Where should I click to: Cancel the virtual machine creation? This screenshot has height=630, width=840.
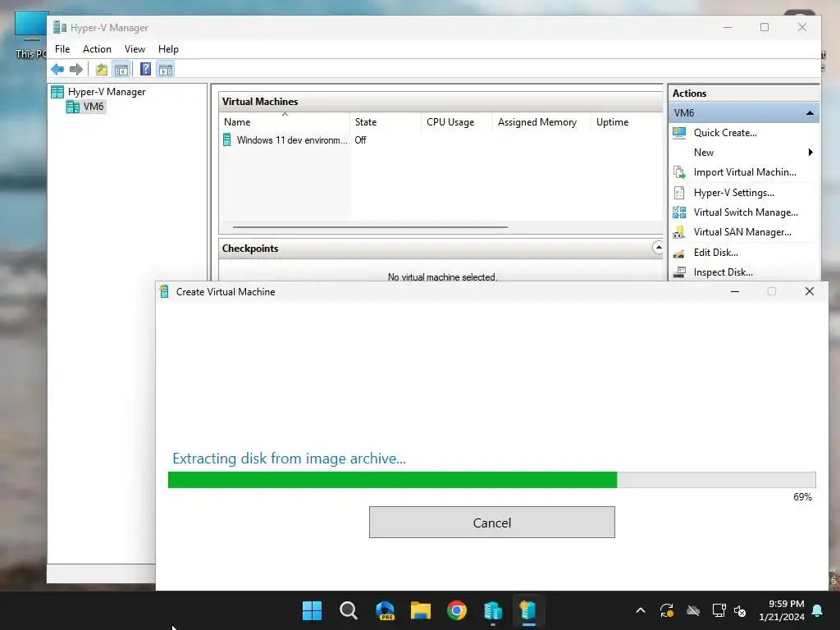tap(492, 523)
